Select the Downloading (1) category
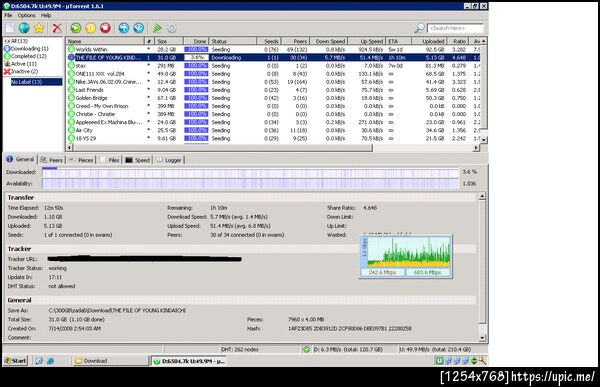This screenshot has width=600, height=387. click(x=26, y=49)
